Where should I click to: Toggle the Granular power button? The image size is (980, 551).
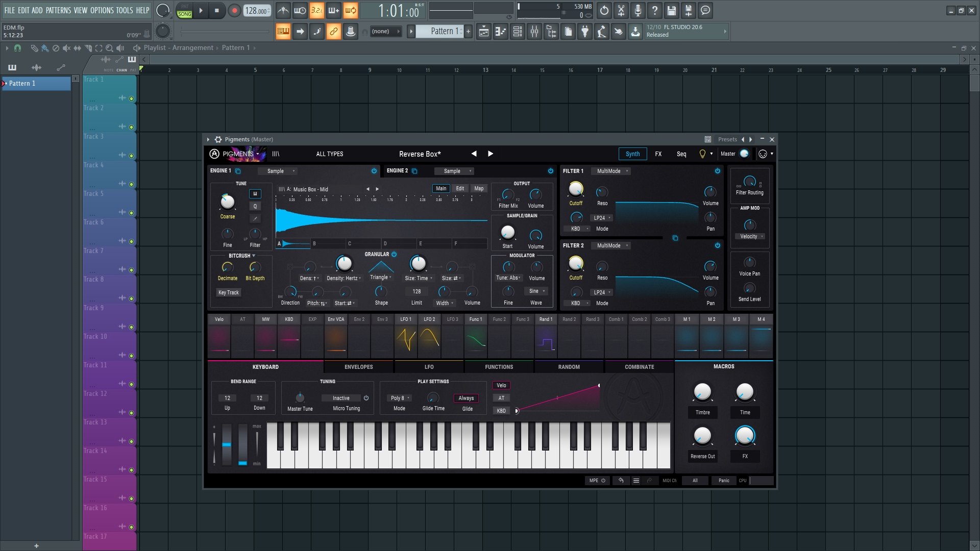(x=394, y=254)
